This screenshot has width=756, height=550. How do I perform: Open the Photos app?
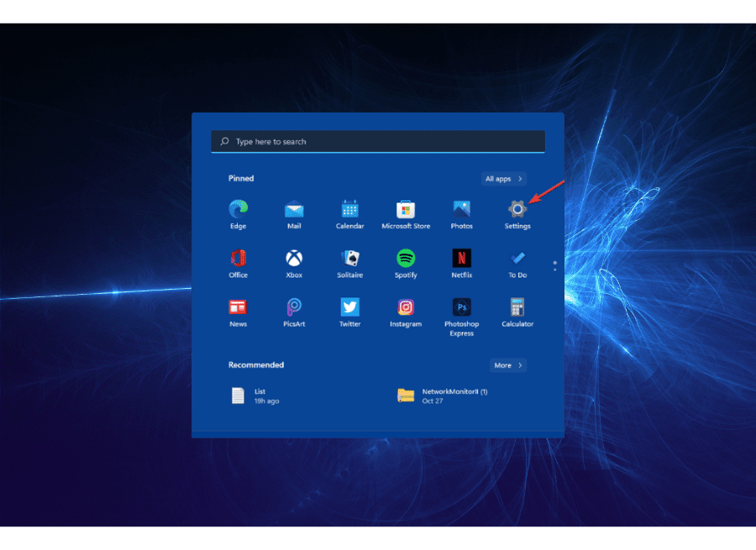461,208
